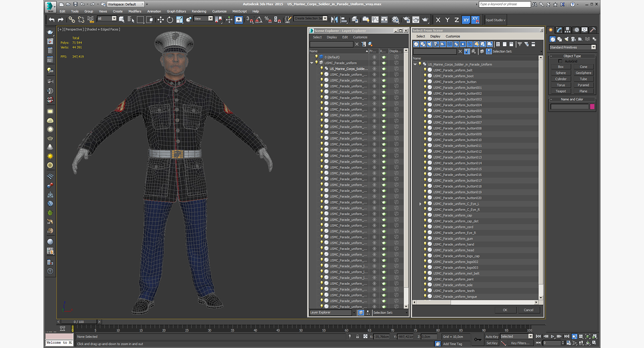Open the Hierarchy command panel tab
This screenshot has width=644, height=348.
[568, 30]
